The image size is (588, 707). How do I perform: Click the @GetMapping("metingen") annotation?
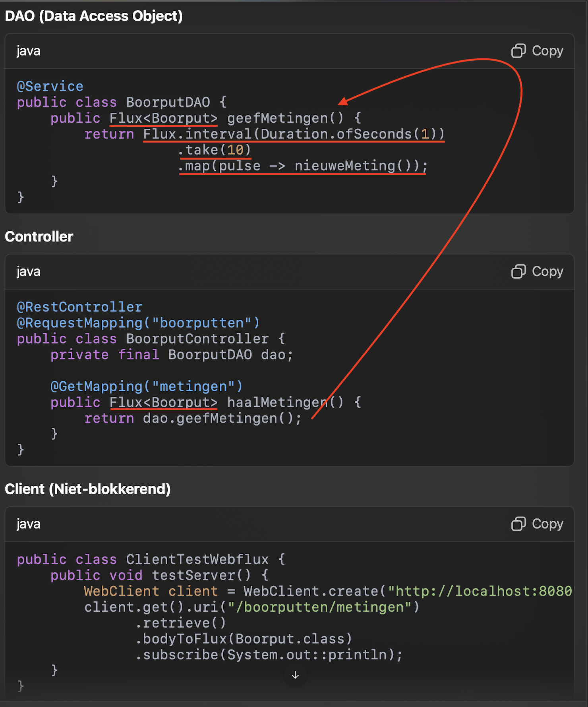coord(146,386)
